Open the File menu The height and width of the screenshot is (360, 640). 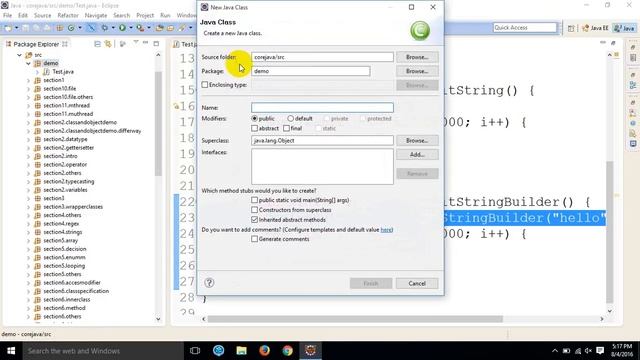7,15
